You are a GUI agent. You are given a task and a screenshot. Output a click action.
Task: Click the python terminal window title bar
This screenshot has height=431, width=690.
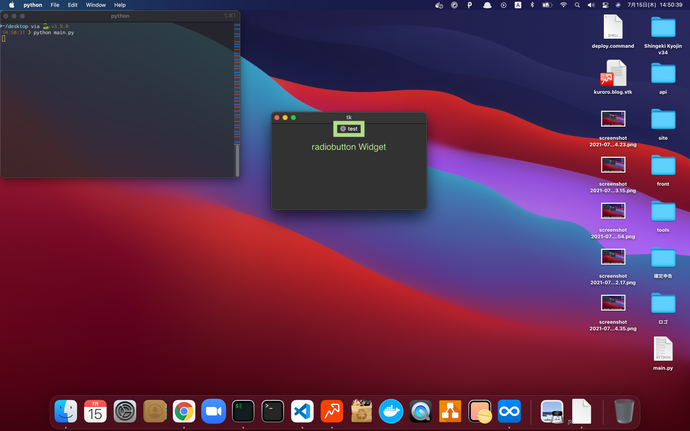120,16
